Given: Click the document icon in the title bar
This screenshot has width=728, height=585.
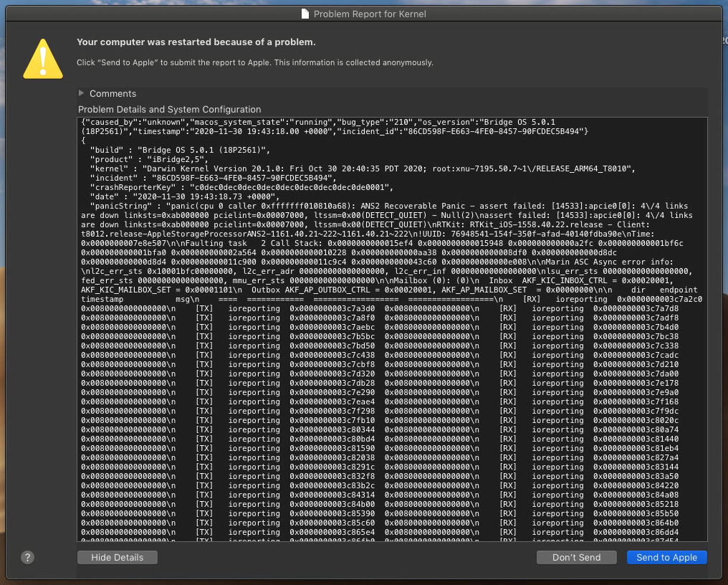Looking at the screenshot, I should [305, 14].
